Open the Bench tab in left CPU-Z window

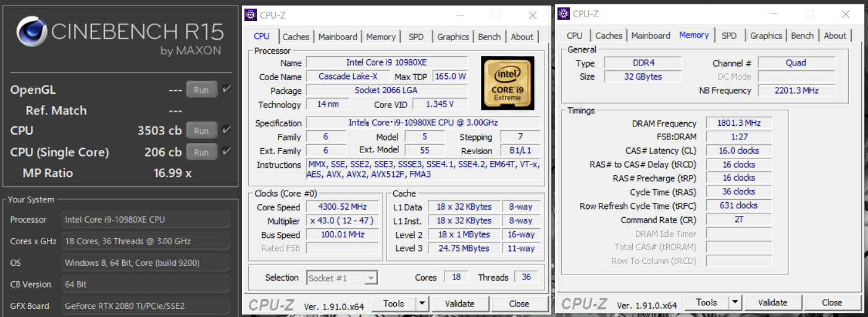click(489, 37)
